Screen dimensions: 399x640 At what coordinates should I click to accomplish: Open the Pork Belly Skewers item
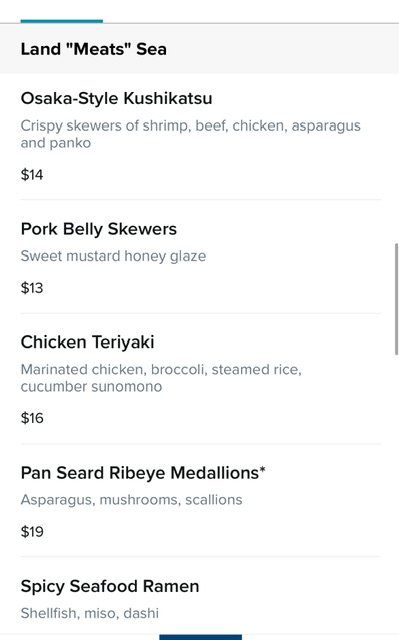coord(99,229)
